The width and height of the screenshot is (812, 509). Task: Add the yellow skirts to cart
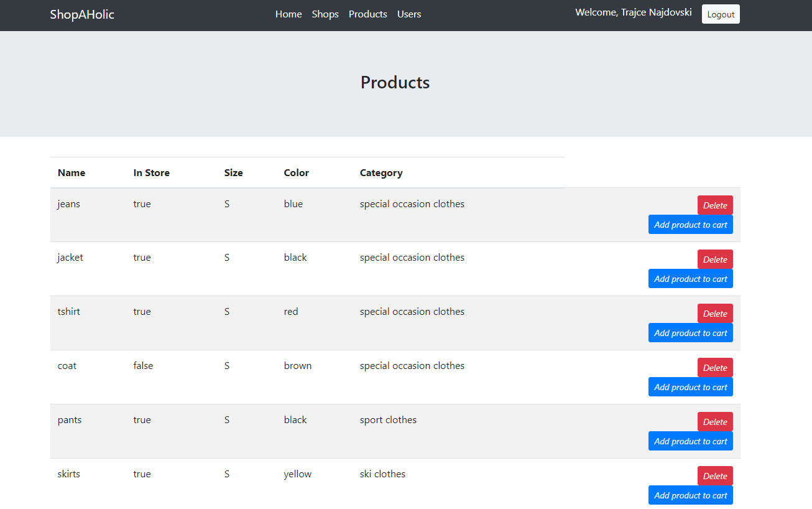690,495
